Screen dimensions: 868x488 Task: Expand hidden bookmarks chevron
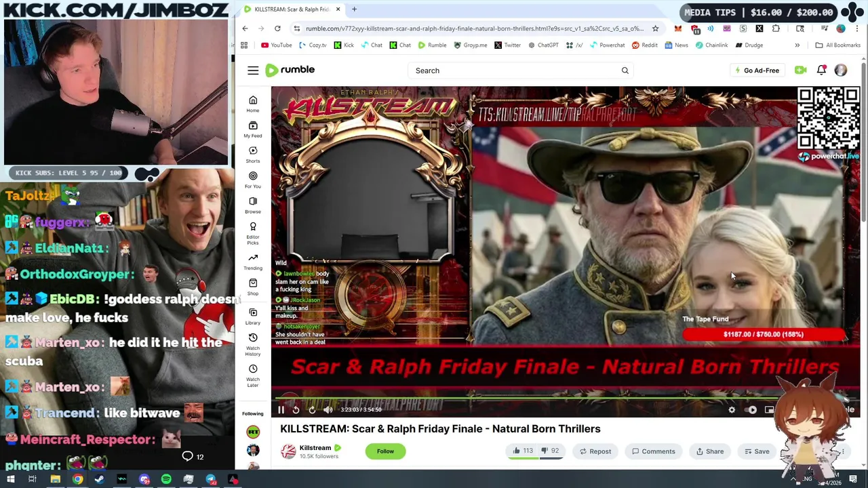797,45
